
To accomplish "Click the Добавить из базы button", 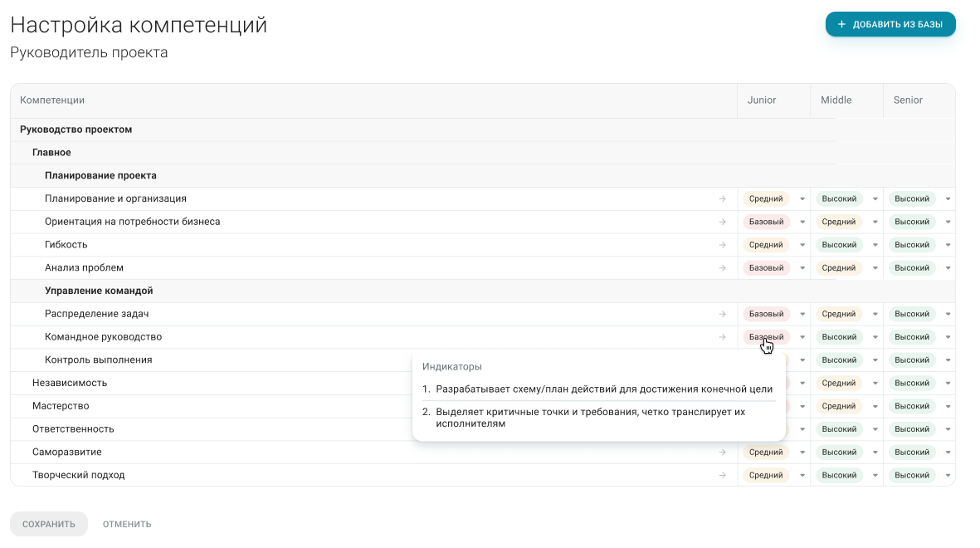I will pos(890,24).
